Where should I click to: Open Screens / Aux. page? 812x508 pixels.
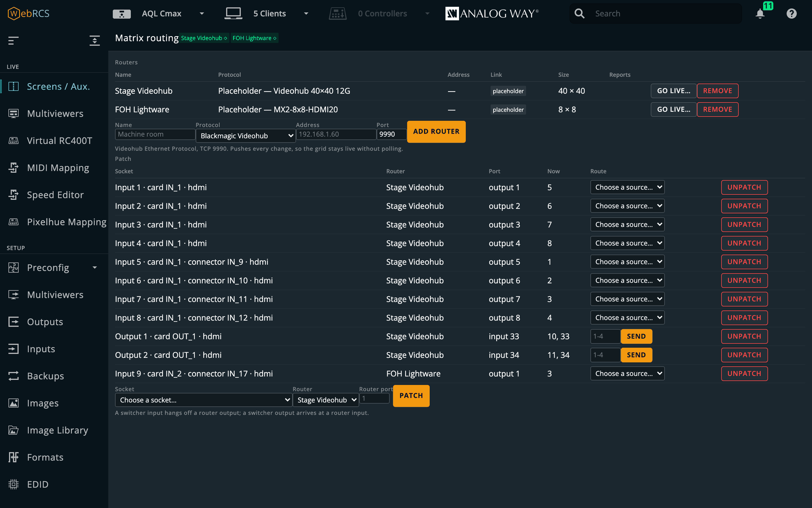(x=58, y=87)
